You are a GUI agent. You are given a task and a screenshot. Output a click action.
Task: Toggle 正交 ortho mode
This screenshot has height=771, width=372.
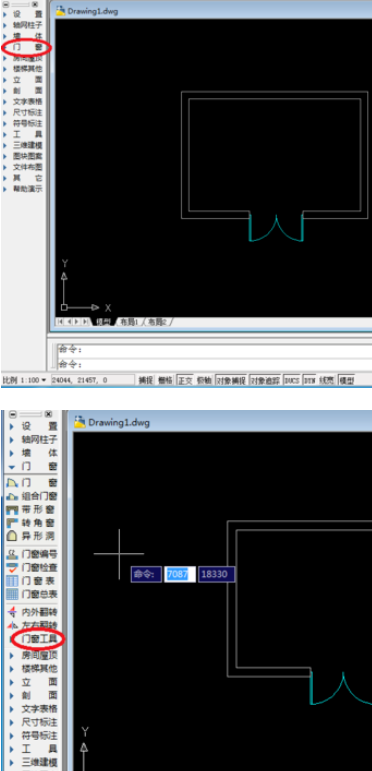coord(185,380)
